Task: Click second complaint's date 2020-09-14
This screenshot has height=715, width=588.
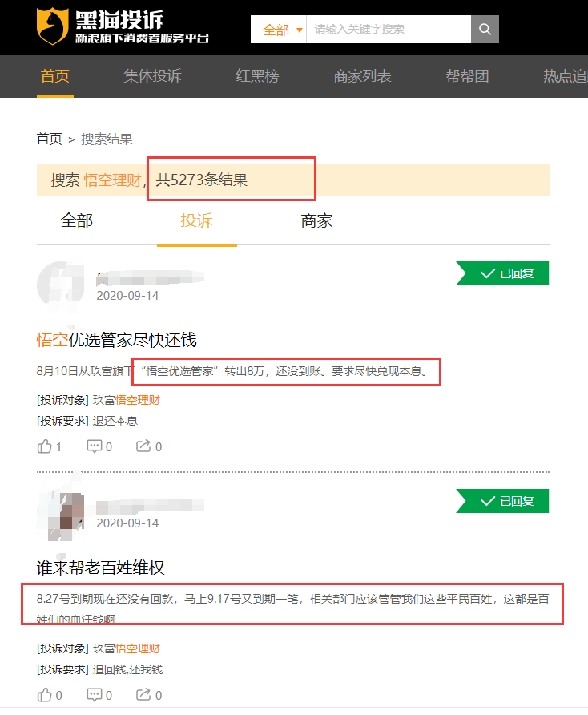Action: click(x=127, y=523)
